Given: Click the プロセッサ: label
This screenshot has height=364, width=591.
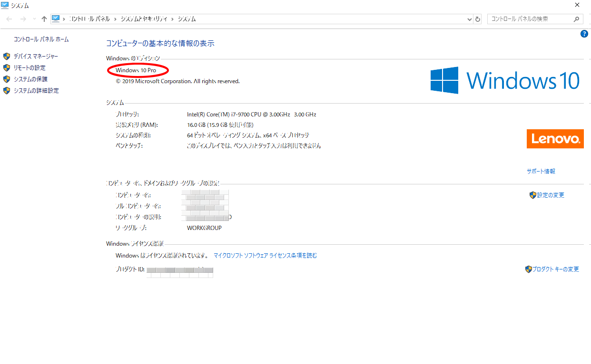Looking at the screenshot, I should coord(127,115).
